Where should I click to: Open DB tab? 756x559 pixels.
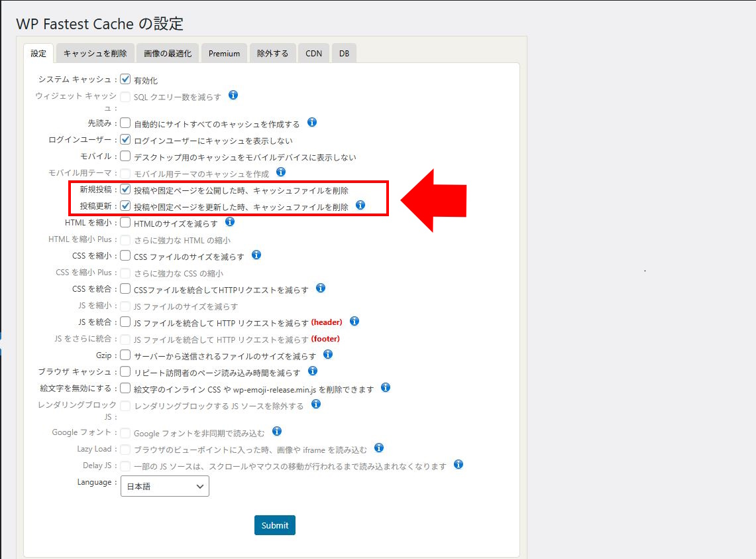point(344,53)
